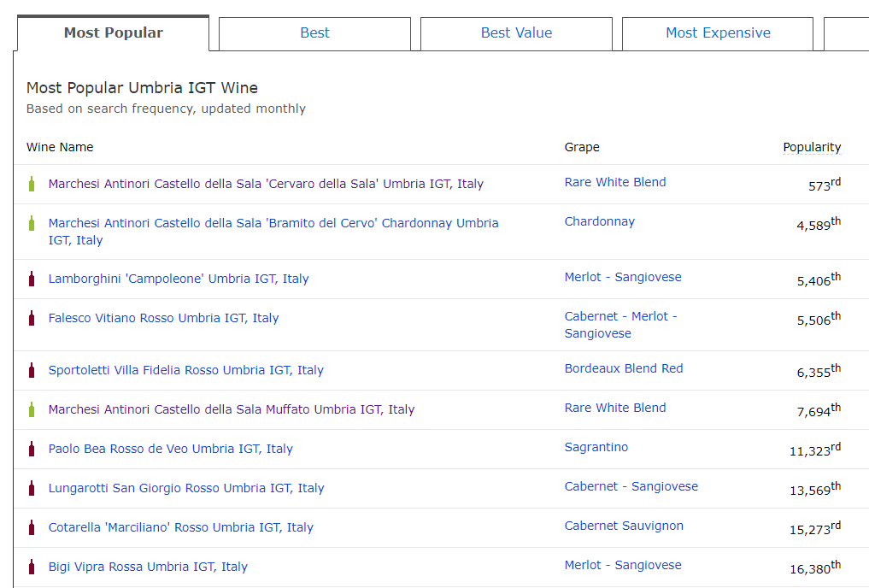Image resolution: width=869 pixels, height=588 pixels.
Task: Click the Cabernet Sauvignon grape link
Action: point(624,526)
